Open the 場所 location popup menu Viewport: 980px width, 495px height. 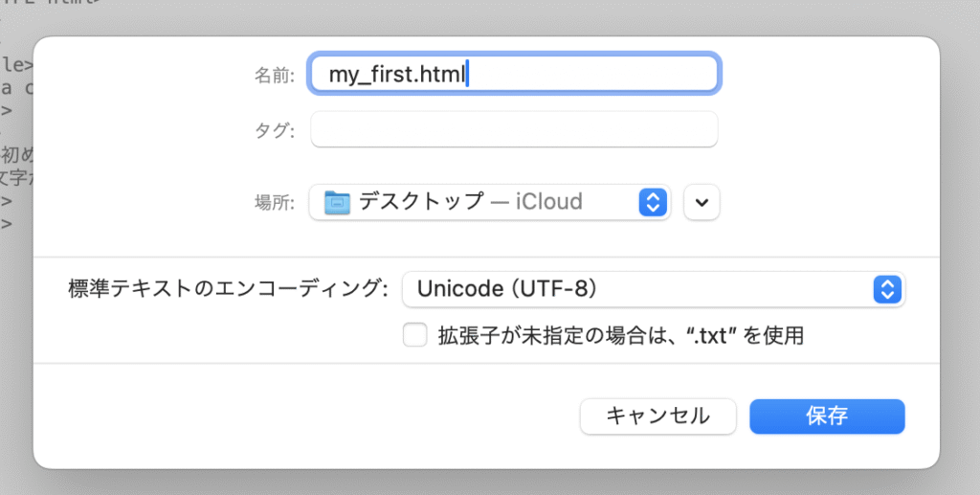[x=488, y=202]
